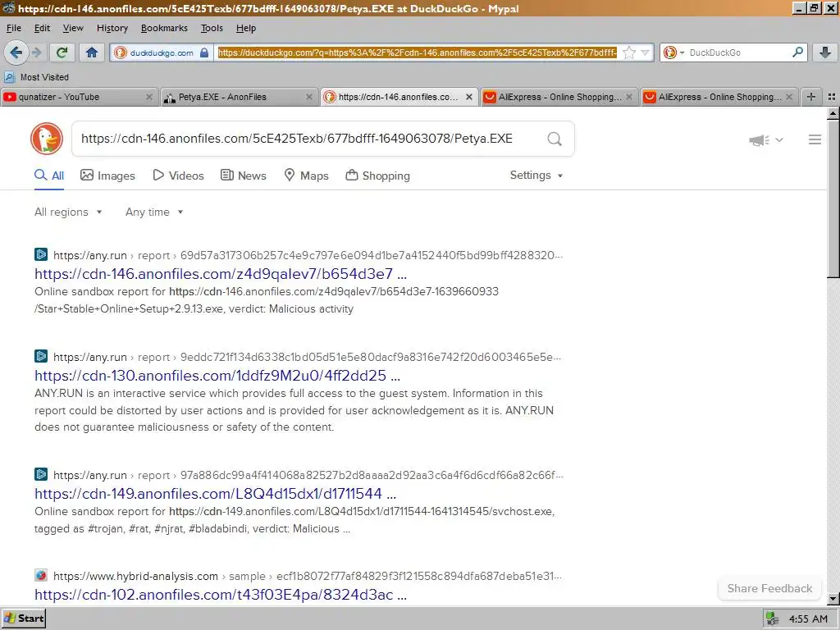
Task: Open the View menu
Action: 73,28
